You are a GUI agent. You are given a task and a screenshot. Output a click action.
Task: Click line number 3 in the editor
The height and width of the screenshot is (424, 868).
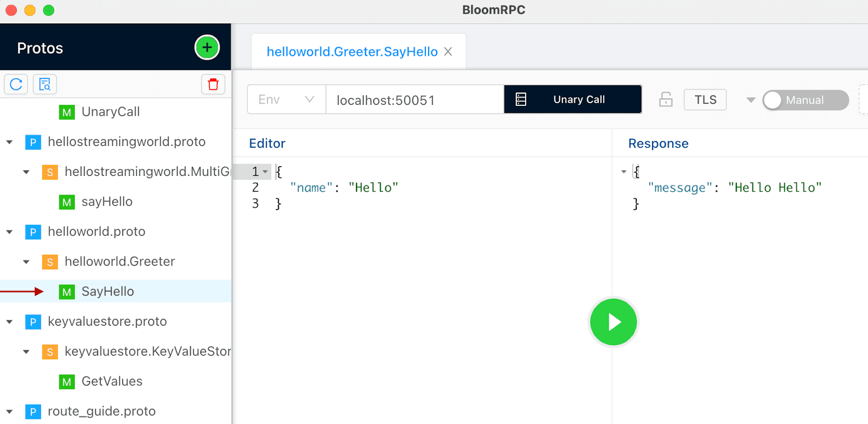pyautogui.click(x=256, y=204)
